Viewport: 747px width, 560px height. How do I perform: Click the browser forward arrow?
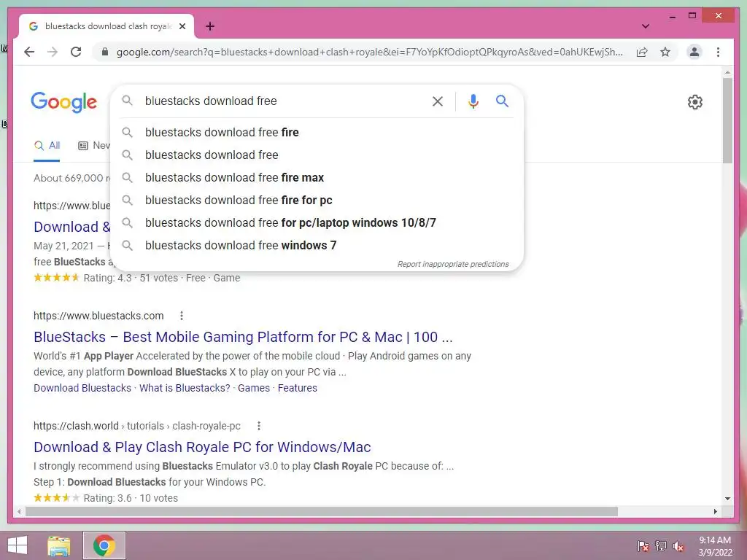(x=53, y=52)
